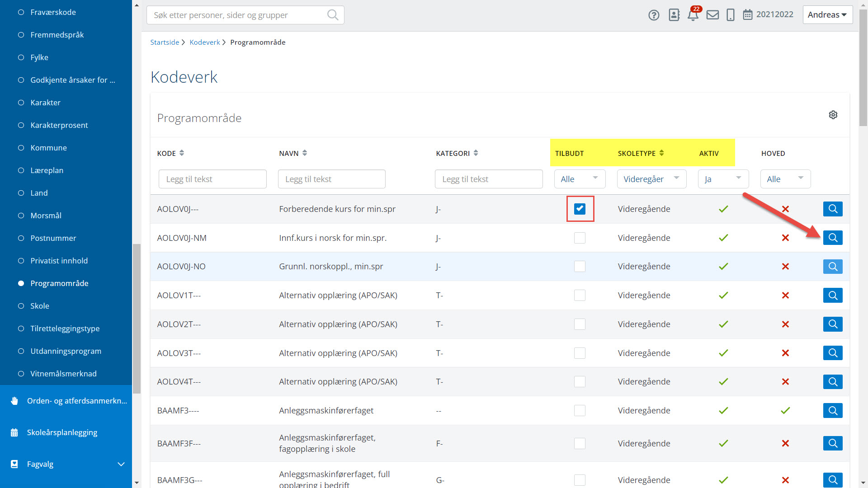Viewport: 868px width, 488px height.
Task: Check Tilbudt for AOLOV2T--- row
Action: (580, 324)
